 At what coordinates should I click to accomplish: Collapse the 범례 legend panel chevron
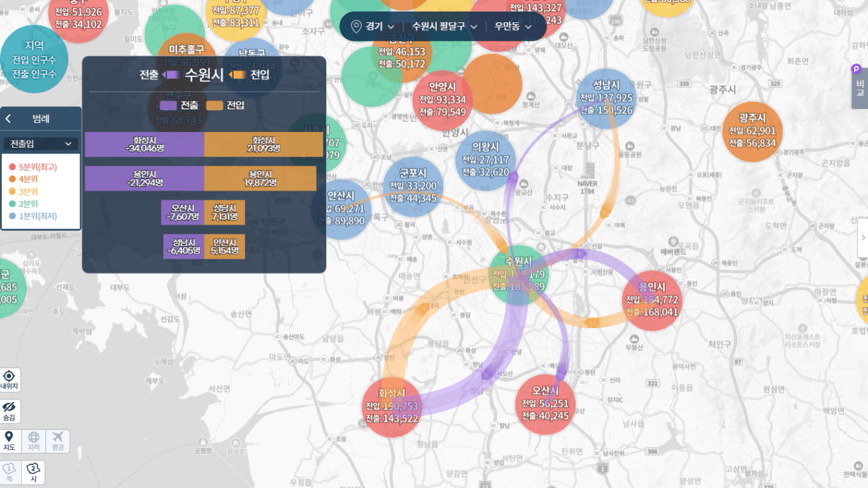click(8, 118)
